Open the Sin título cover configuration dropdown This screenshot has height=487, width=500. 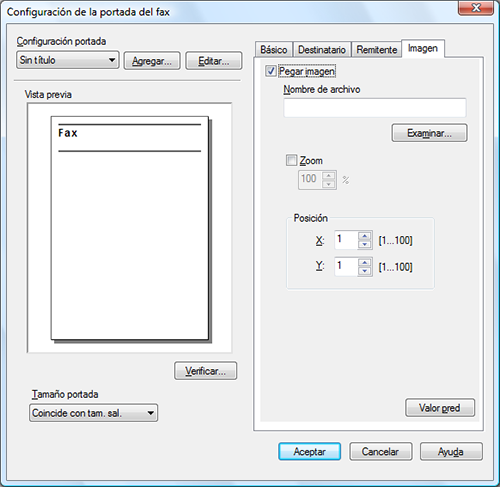click(68, 60)
